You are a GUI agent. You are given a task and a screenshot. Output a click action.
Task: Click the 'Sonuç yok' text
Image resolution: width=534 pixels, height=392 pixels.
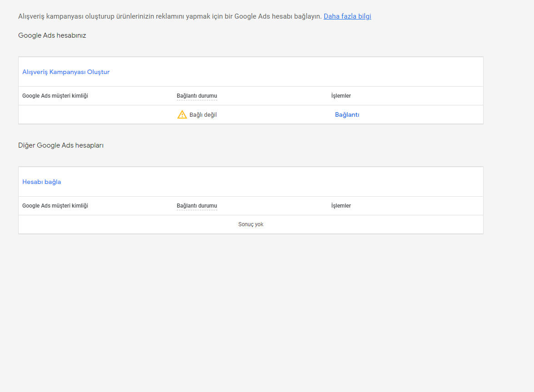pos(251,224)
